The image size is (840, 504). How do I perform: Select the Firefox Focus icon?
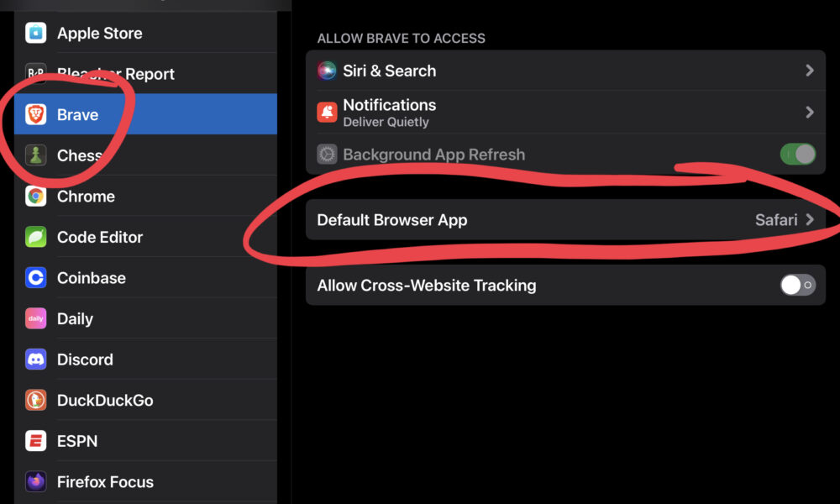(x=36, y=481)
